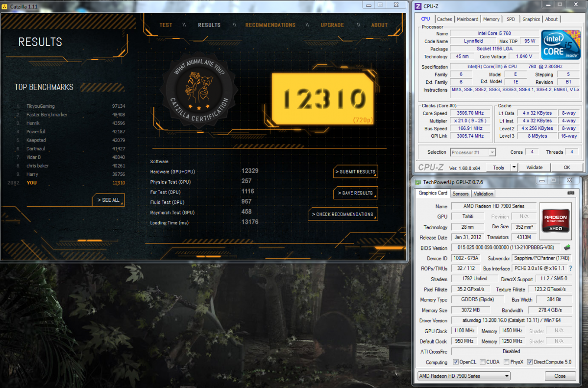Switch to the Sensors tab in GPU-Z
The width and height of the screenshot is (588, 388).
[x=461, y=194]
